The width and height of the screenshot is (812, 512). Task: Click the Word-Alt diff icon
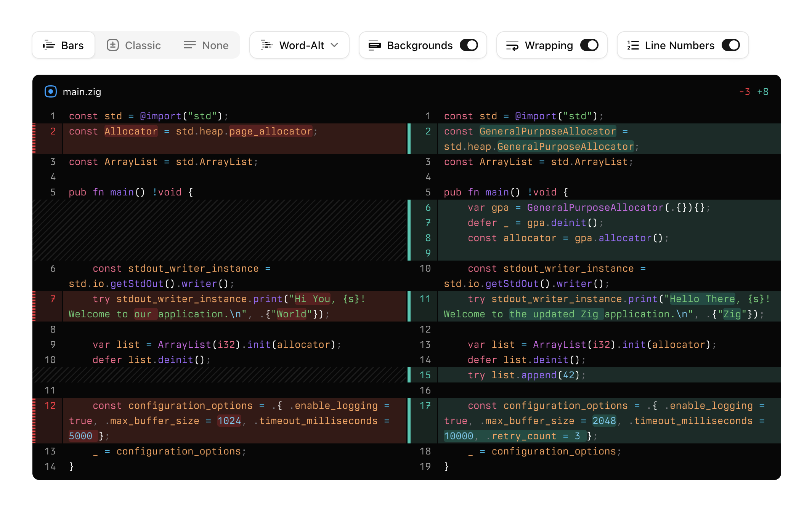point(266,45)
